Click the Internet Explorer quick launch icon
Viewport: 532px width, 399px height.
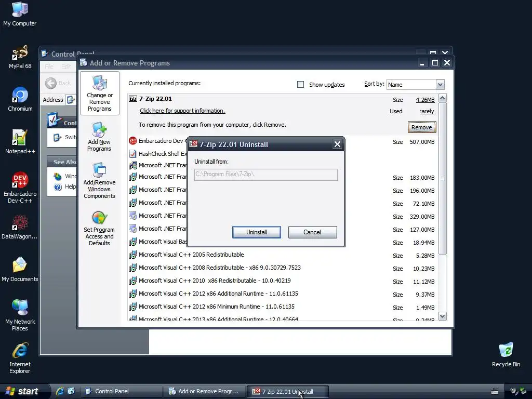[x=60, y=391]
